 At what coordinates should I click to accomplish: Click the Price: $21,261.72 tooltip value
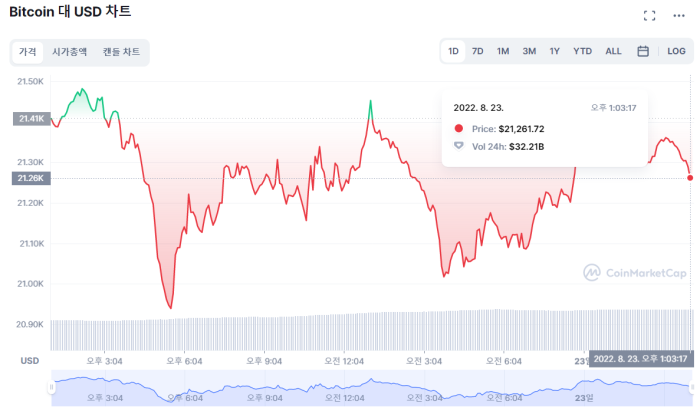point(508,129)
